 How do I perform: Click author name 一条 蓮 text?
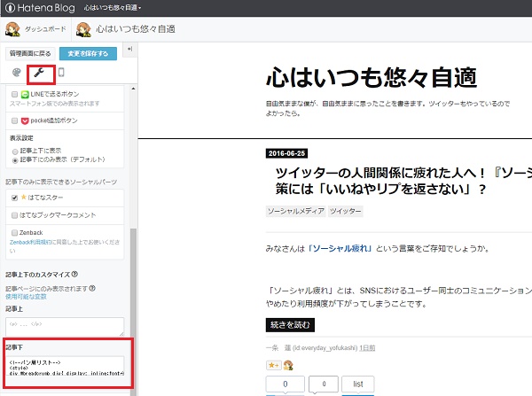(x=278, y=348)
